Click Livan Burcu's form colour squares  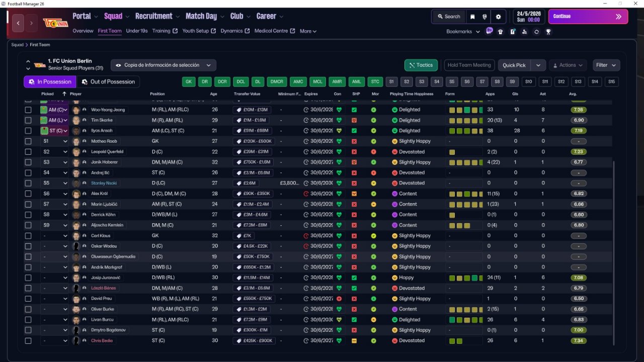[465, 320]
